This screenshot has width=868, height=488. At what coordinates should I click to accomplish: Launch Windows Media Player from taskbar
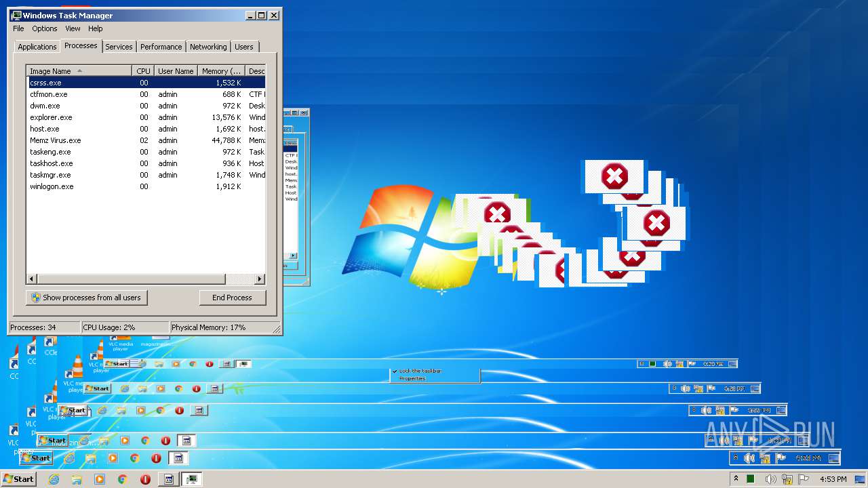(x=100, y=479)
